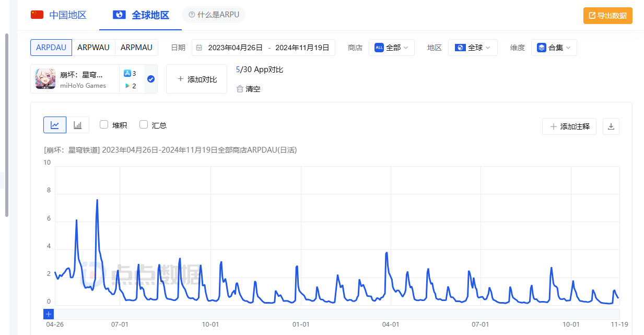This screenshot has width=644, height=335.
Task: Click the vertical scrollbar on the left
Action: 7,125
